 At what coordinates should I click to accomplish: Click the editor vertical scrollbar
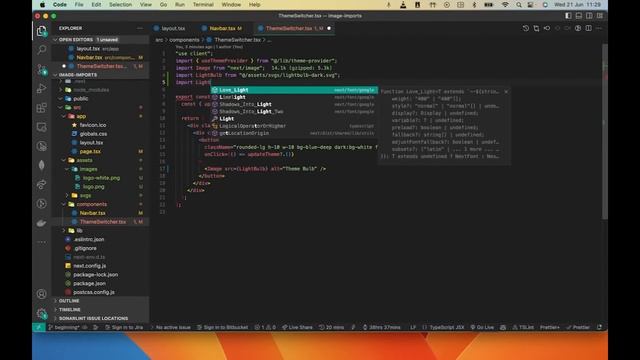[x=605, y=131]
